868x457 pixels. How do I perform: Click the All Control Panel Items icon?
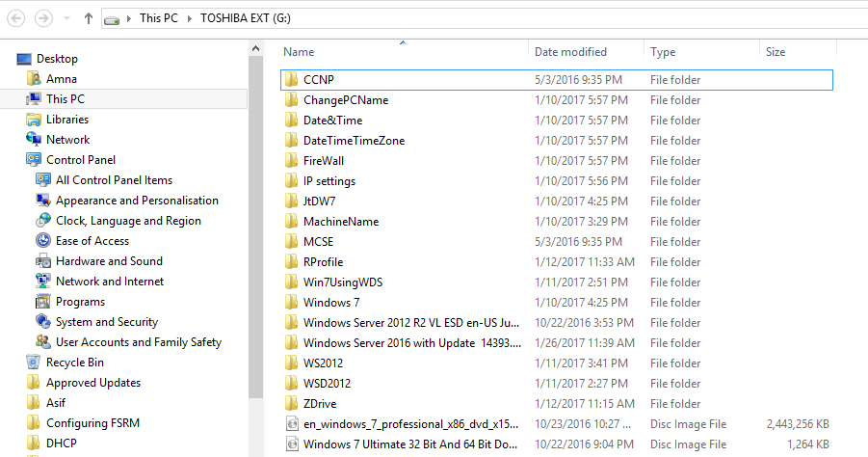pos(43,180)
